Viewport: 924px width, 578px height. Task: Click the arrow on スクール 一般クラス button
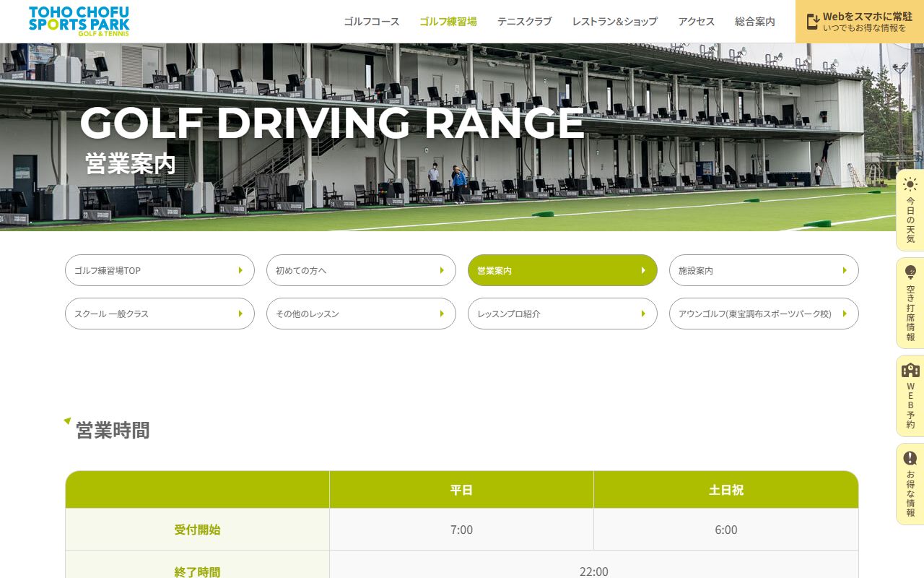[240, 314]
